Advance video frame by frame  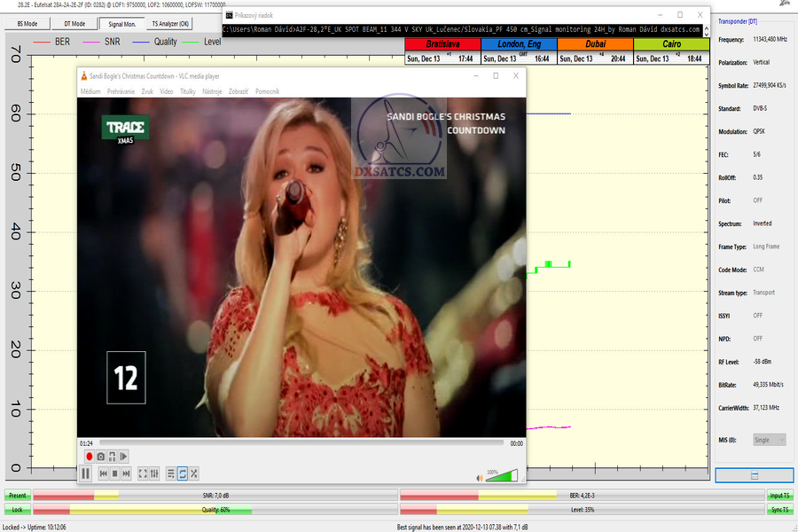124,456
